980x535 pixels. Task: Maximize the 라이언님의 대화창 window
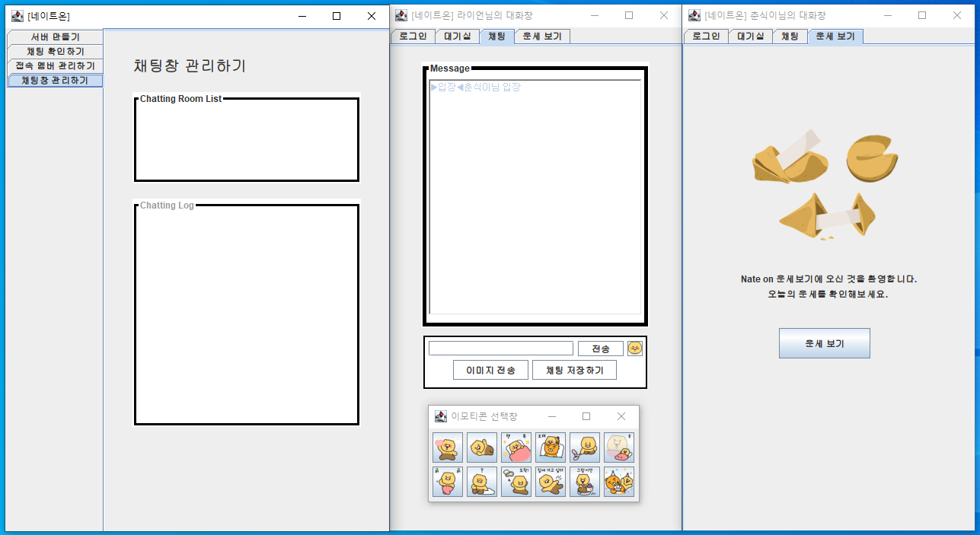[x=629, y=15]
